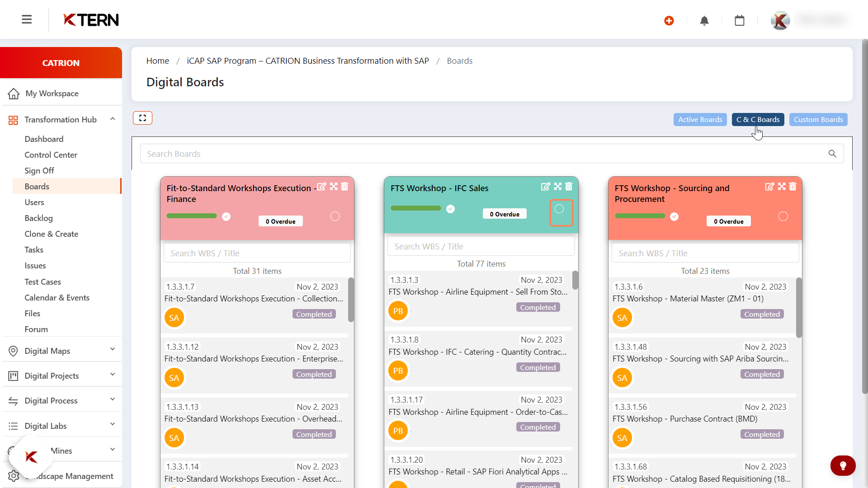This screenshot has width=868, height=488.
Task: Expand the Digital Process section
Action: tap(113, 399)
